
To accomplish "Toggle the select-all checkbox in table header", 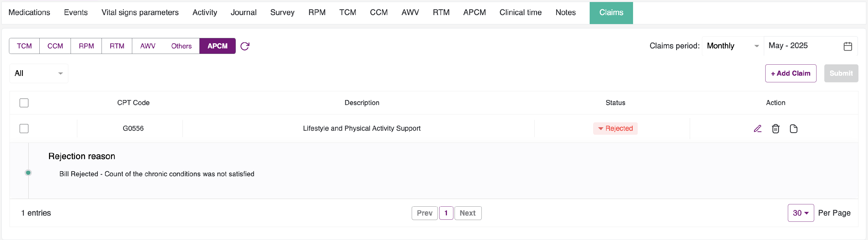I will [24, 103].
